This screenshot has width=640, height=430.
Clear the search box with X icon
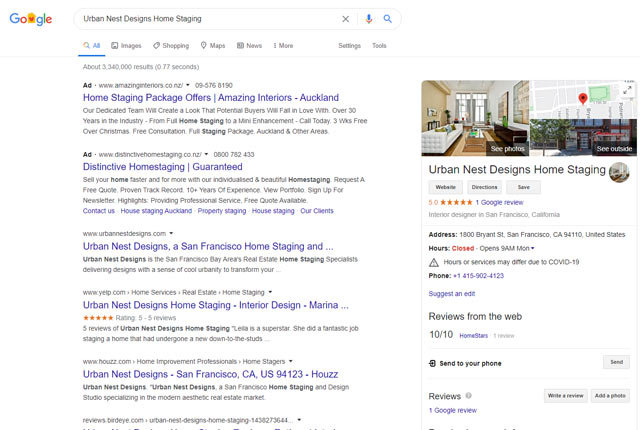(345, 19)
